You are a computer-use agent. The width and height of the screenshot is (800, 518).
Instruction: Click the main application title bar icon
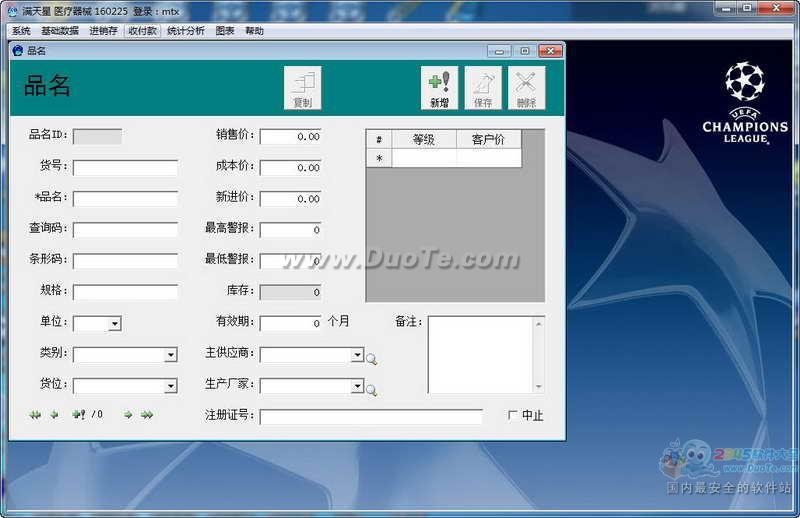(13, 11)
